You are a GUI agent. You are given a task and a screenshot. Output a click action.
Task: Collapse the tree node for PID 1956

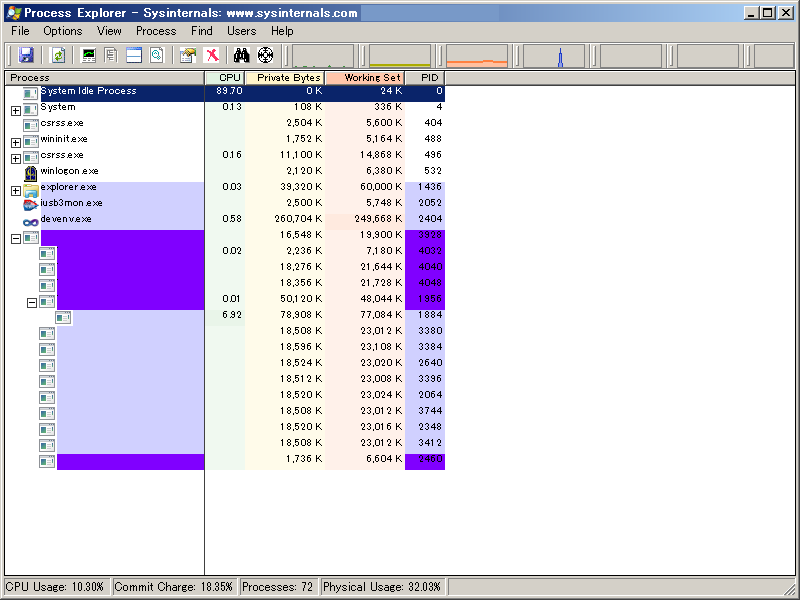(x=32, y=303)
